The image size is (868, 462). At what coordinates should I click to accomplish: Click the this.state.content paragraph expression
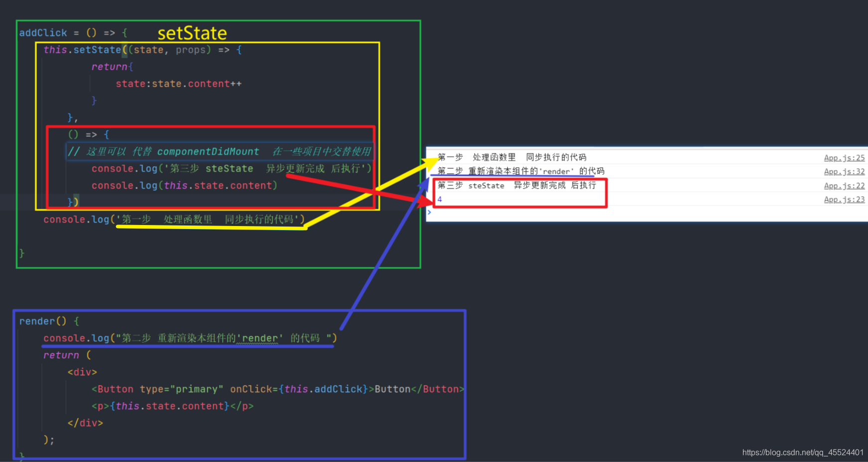[x=167, y=406]
